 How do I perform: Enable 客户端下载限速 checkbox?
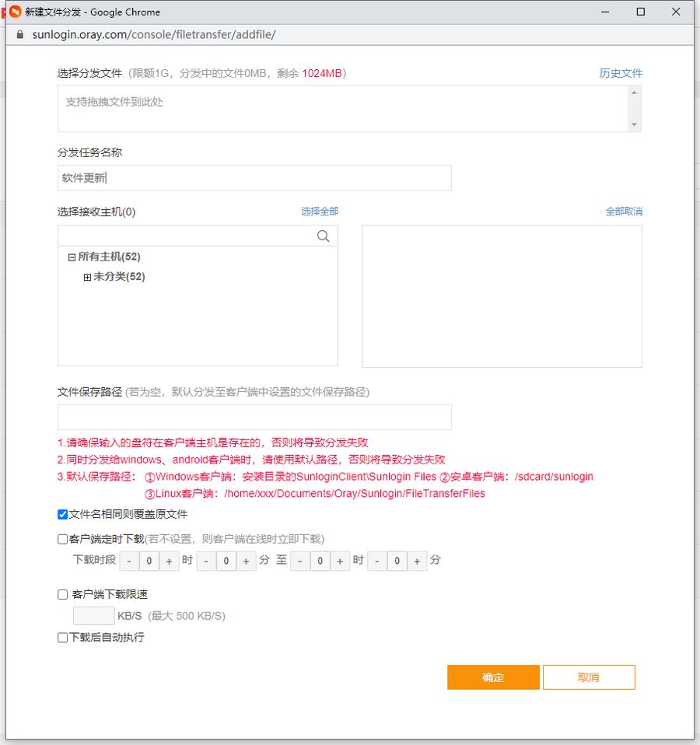point(63,594)
